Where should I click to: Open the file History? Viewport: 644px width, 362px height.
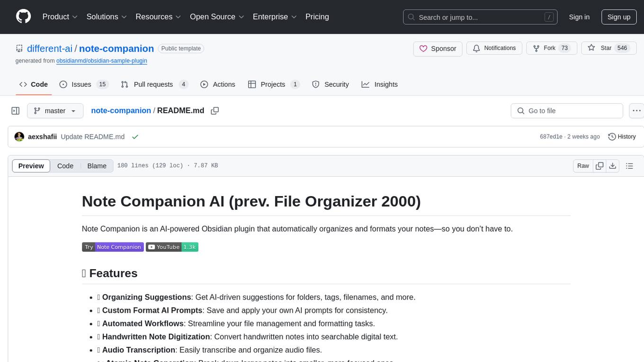tap(622, 136)
